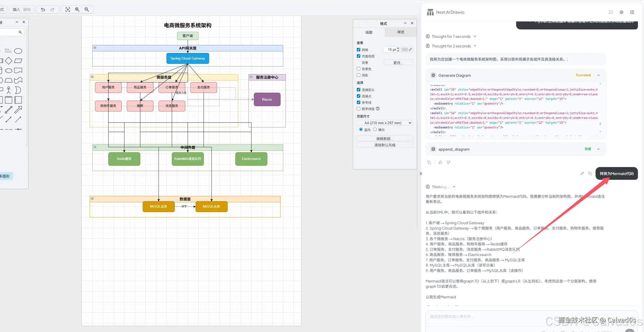Switch to the 样式 tab
The width and height of the screenshot is (644, 332).
click(400, 32)
